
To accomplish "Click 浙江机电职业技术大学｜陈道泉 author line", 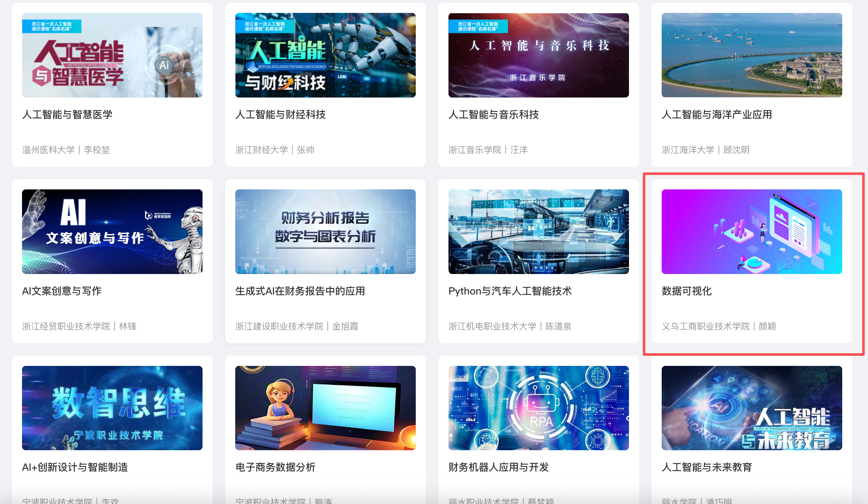I will click(510, 326).
